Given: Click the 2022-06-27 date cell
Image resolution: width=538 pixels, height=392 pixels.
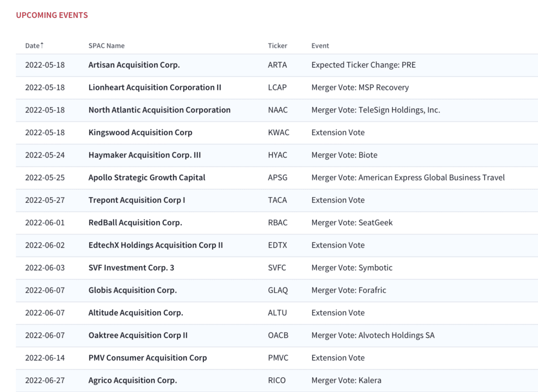Looking at the screenshot, I should point(45,380).
